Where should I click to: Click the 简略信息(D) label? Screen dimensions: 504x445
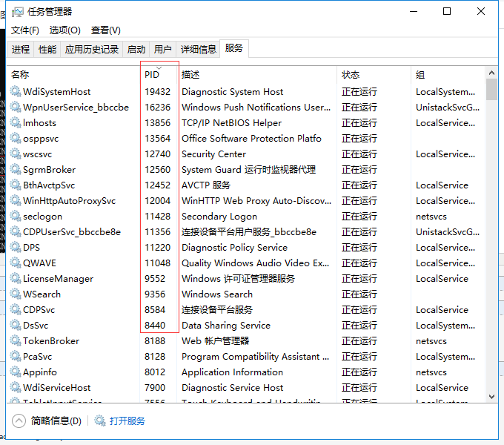coord(56,421)
